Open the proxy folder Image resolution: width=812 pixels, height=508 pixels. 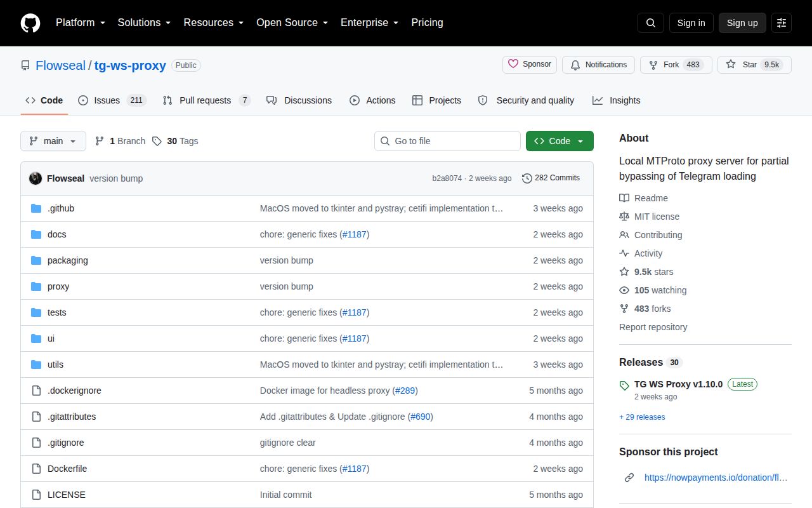click(58, 286)
